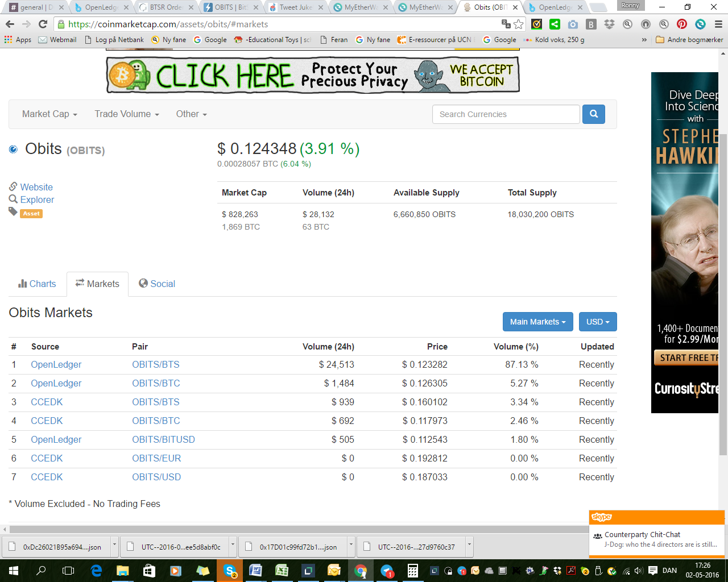Open Market Cap dropdown menu
Image resolution: width=728 pixels, height=582 pixels.
[49, 114]
